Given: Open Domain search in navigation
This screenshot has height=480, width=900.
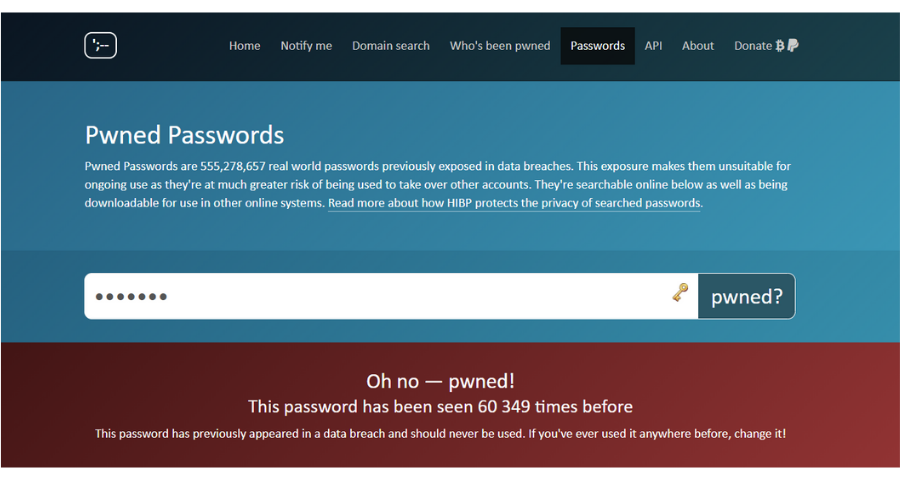Looking at the screenshot, I should [390, 46].
